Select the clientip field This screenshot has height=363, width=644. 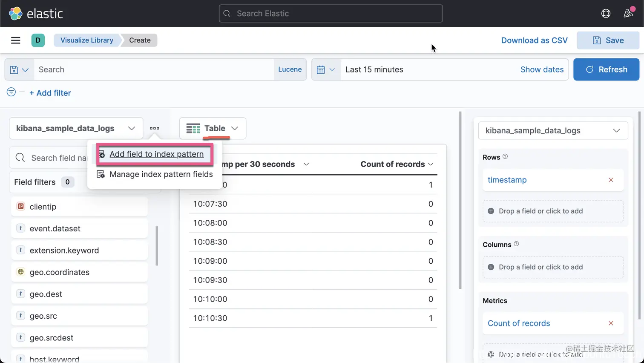79,207
